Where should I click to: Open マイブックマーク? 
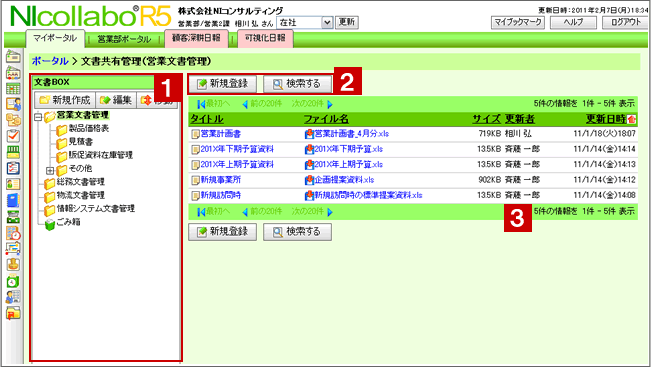518,22
